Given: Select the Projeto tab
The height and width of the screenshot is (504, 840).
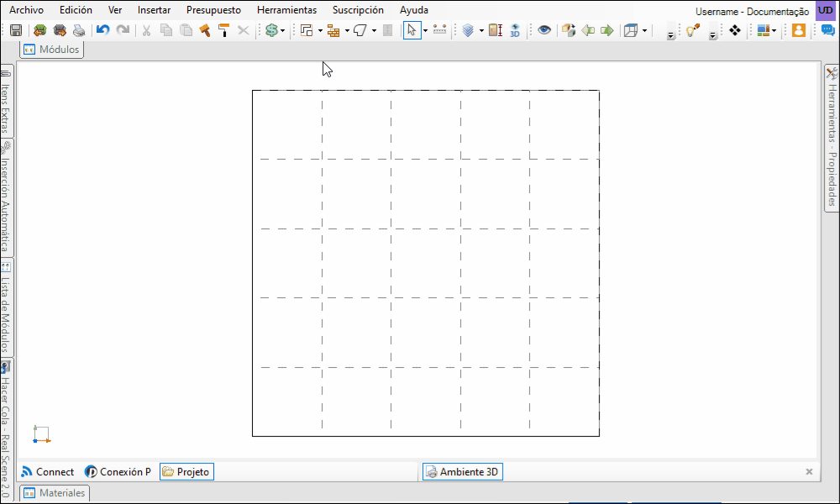Looking at the screenshot, I should [x=187, y=472].
